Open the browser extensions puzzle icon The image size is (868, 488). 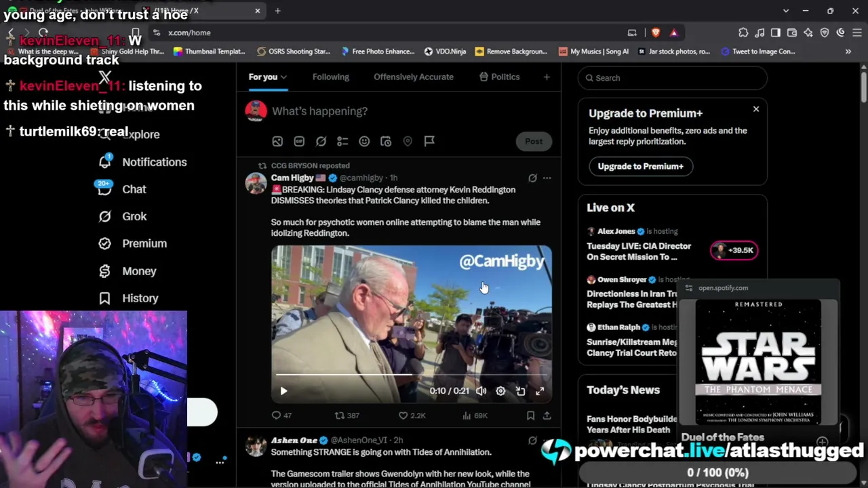[x=743, y=33]
